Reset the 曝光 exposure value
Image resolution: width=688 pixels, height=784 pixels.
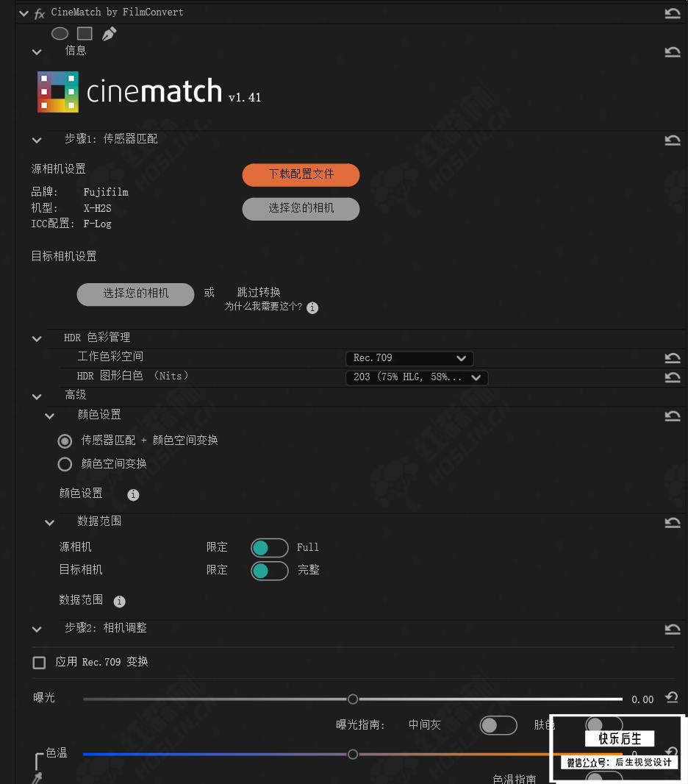point(672,697)
